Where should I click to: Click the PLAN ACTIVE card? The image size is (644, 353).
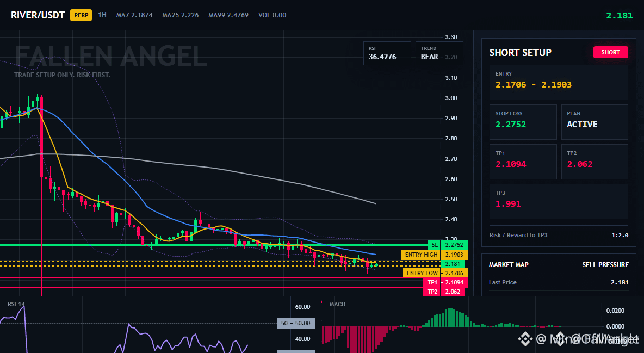595,122
